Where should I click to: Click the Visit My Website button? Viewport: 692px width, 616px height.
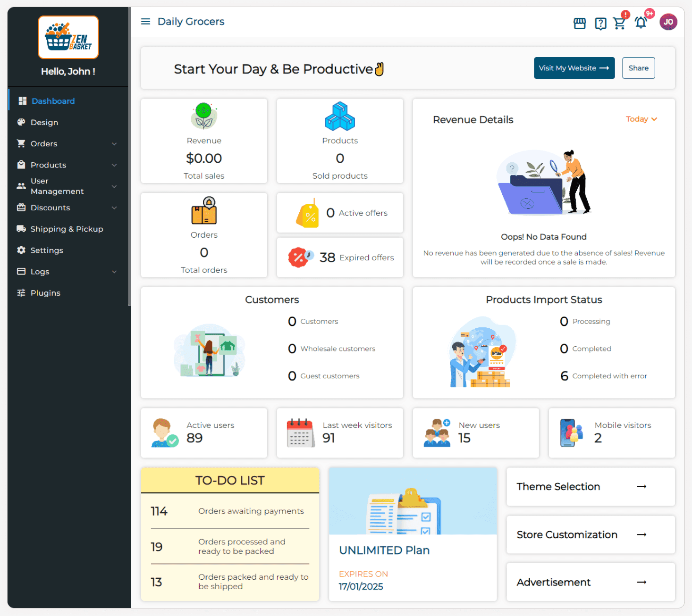pyautogui.click(x=574, y=68)
